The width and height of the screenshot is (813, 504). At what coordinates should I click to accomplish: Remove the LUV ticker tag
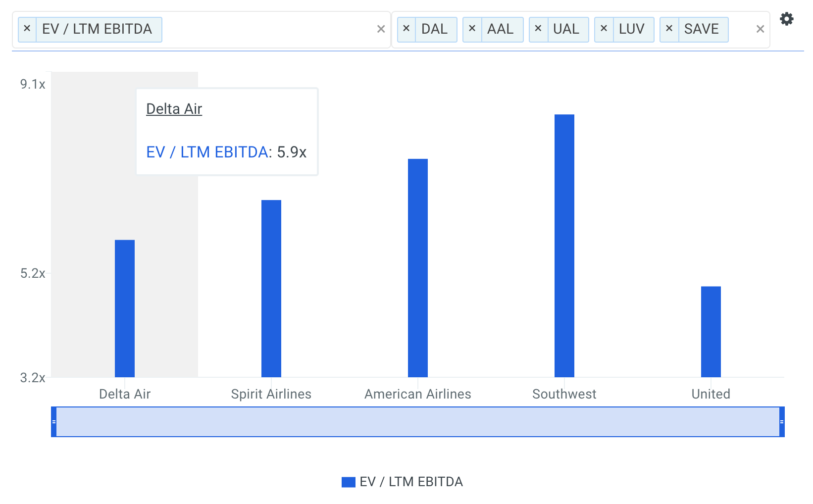tap(604, 29)
